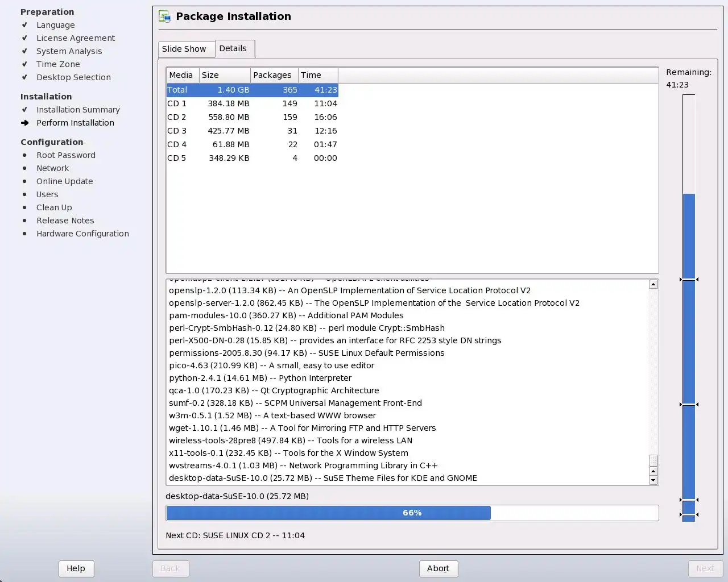Select the CD 3 row
This screenshot has width=728, height=582.
pos(253,131)
